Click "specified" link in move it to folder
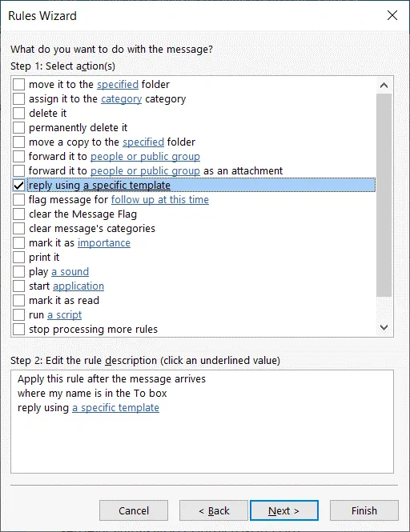Screen dimensions: 410x532 tap(118, 84)
